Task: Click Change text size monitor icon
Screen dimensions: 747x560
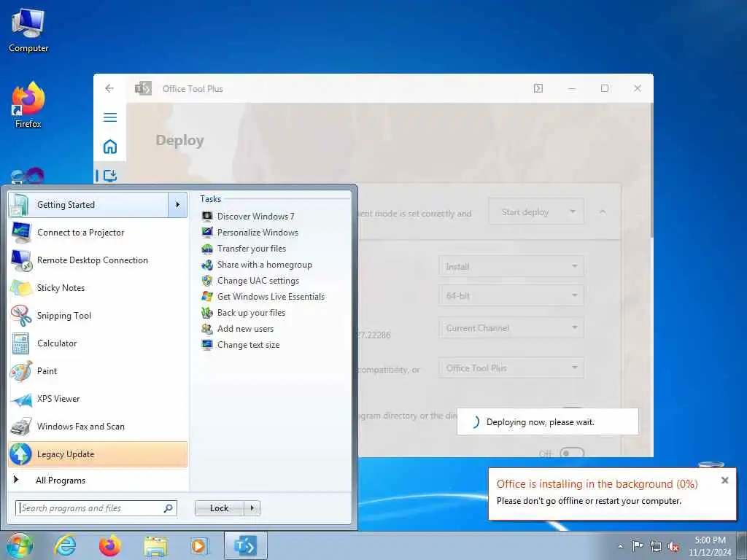Action: coord(206,345)
